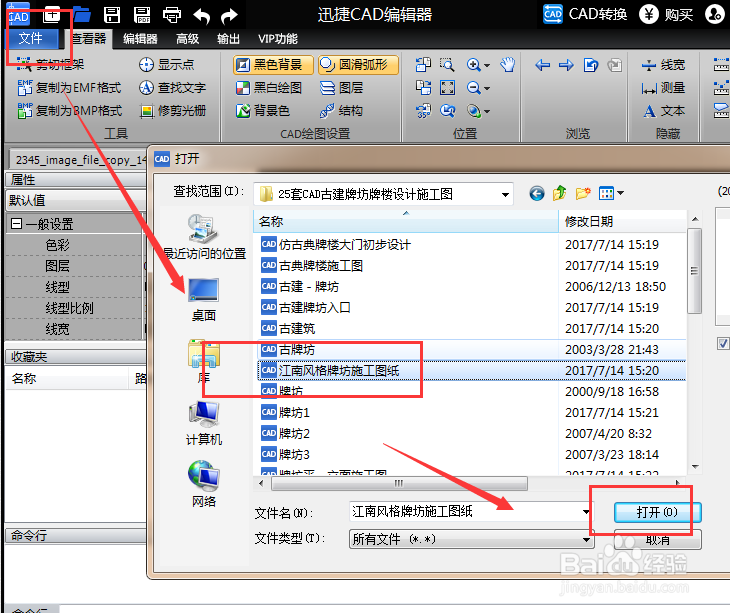Viewport: 730px width, 613px height.
Task: Go to 最近访问的位置 in sidebar
Action: coord(204,237)
